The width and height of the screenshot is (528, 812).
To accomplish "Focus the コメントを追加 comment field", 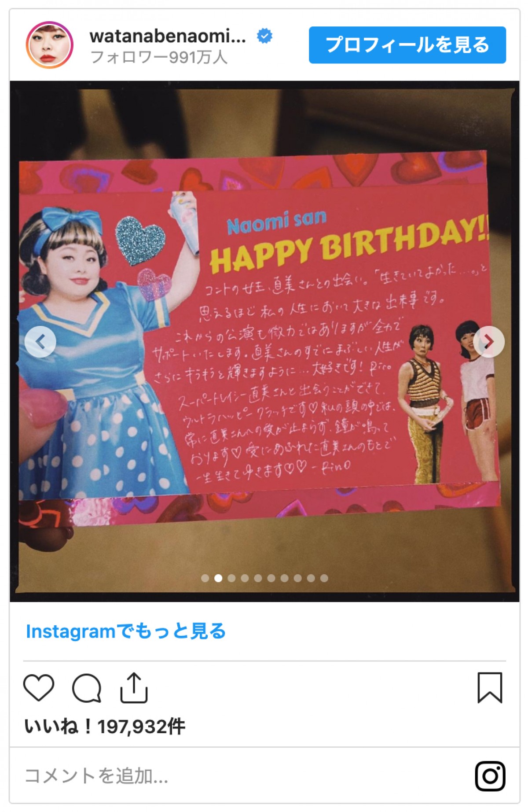I will tap(246, 776).
